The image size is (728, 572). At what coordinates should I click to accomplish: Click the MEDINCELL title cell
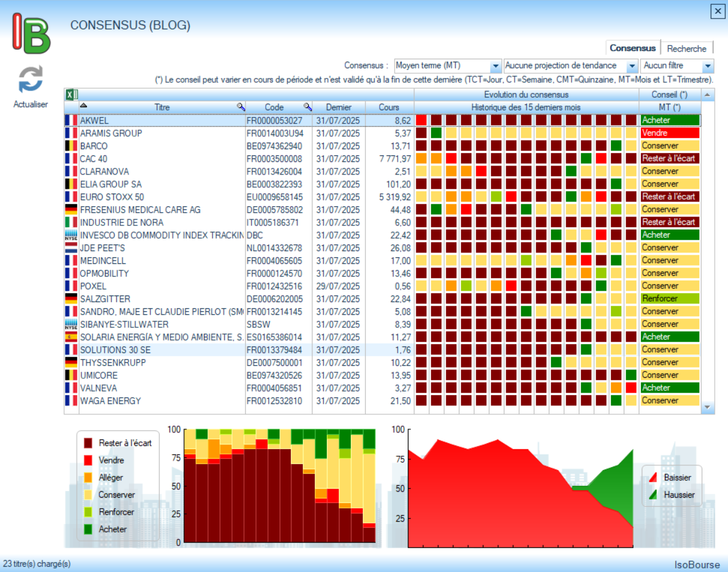[162, 261]
